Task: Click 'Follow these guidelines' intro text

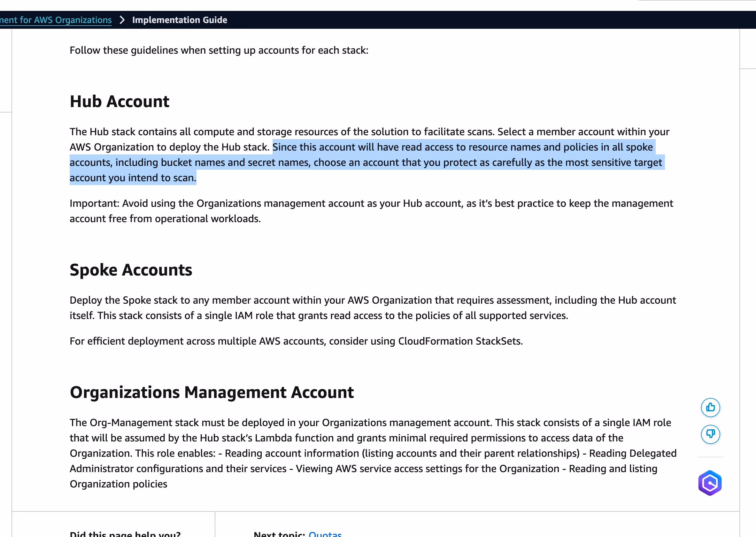Action: point(219,50)
